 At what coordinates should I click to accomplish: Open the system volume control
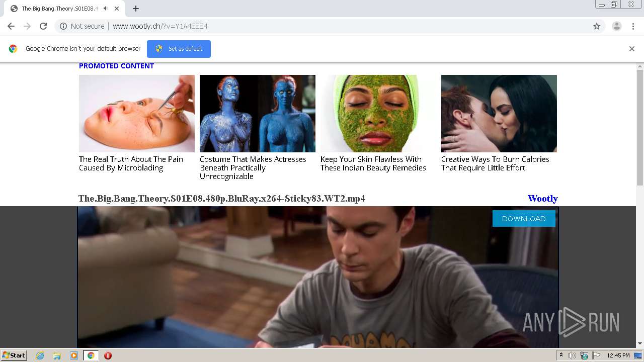coord(572,355)
